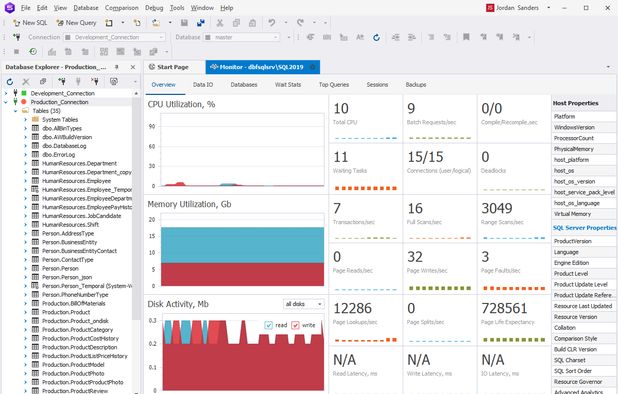Open the Connection combo box

point(114,37)
